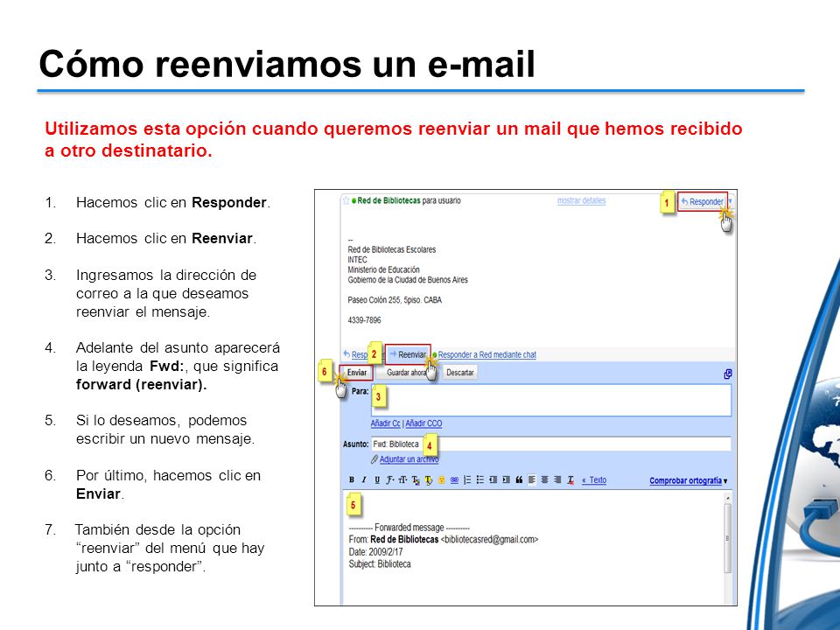Viewport: 840px width, 630px height.
Task: Click 'Gobierno de la Ciudad de Buenos Aires' line
Action: (408, 280)
